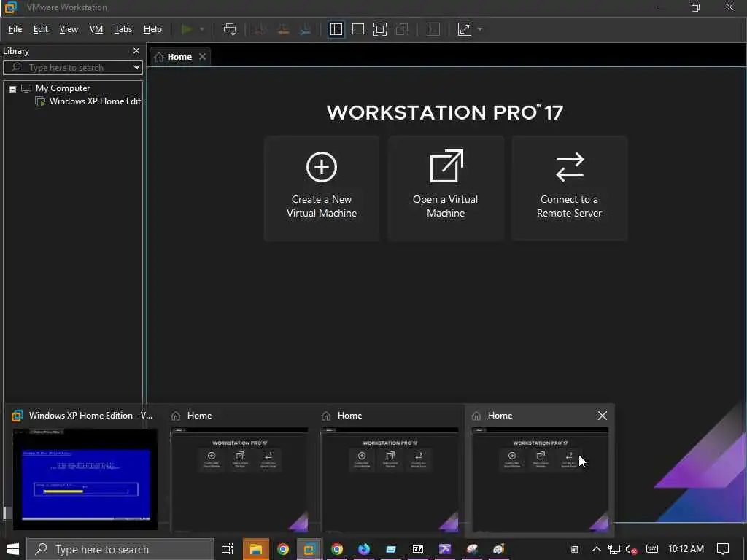The width and height of the screenshot is (747, 560).
Task: Click the Take Snapshot toolbar icon
Action: tap(260, 29)
